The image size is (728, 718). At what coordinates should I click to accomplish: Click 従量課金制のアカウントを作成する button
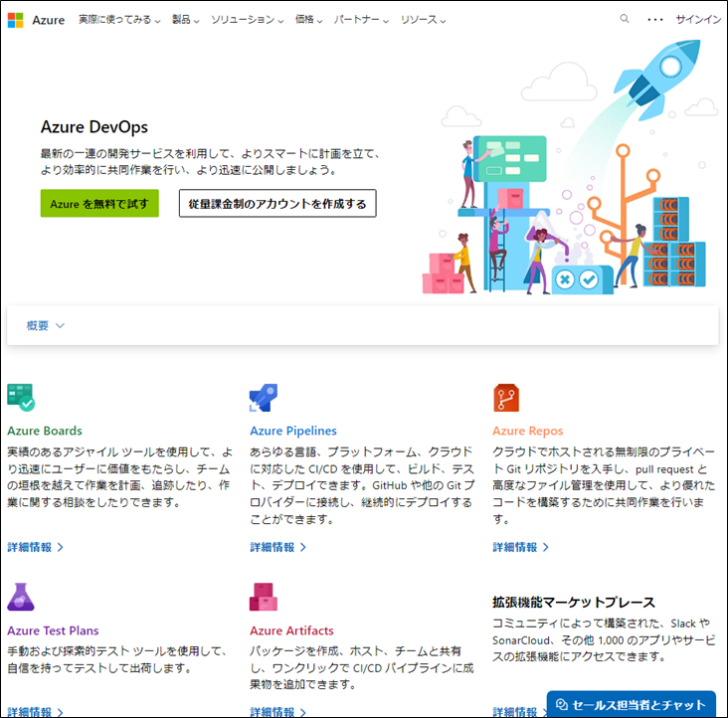[x=277, y=203]
